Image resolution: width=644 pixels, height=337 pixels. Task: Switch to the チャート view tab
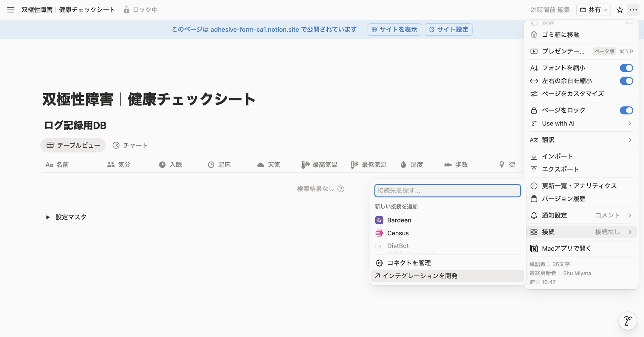tap(130, 145)
